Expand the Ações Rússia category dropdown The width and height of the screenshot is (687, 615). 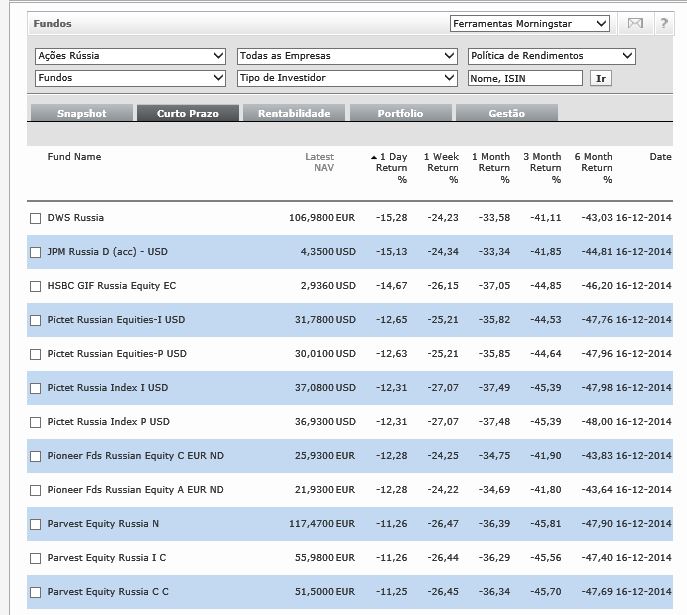tap(130, 56)
